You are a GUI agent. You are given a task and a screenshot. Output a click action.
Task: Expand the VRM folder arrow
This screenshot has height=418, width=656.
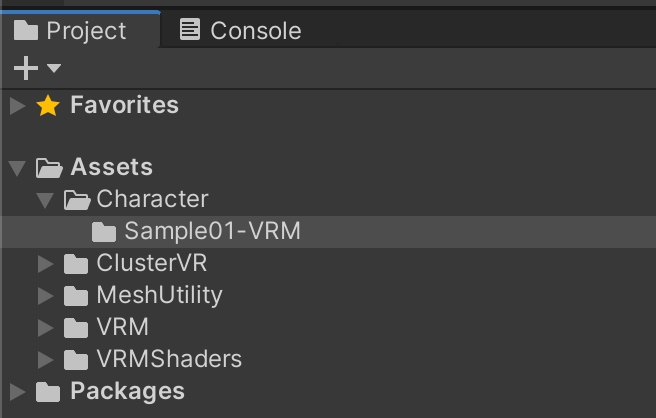tap(46, 328)
